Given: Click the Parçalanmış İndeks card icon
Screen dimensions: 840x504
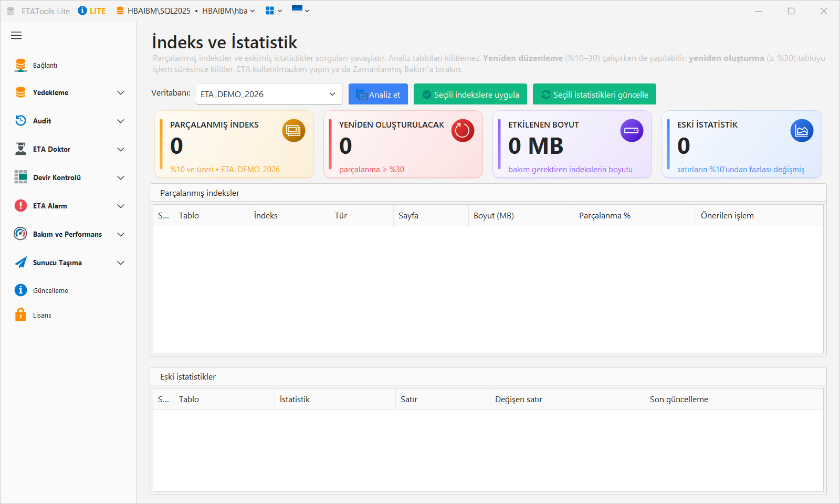Looking at the screenshot, I should (x=293, y=131).
